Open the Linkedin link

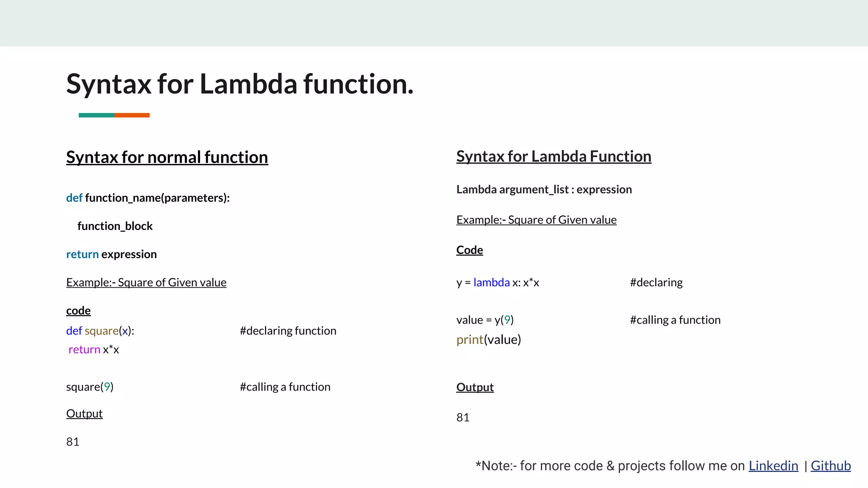(773, 466)
